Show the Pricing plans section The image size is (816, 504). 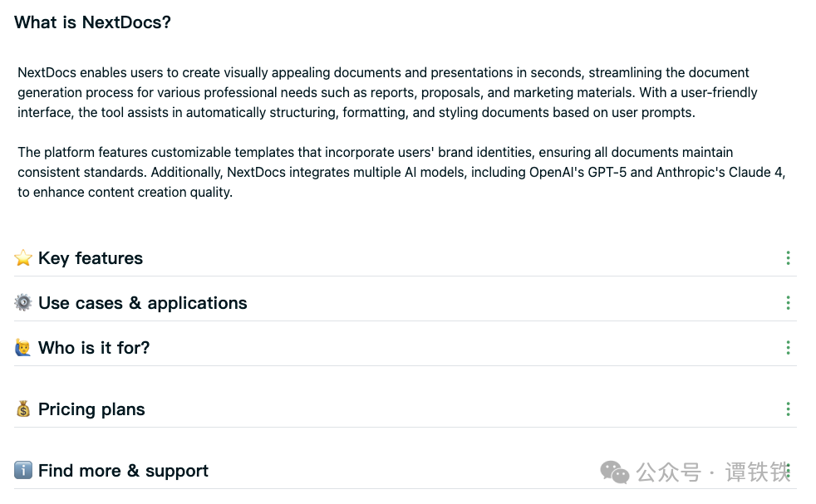click(x=91, y=409)
